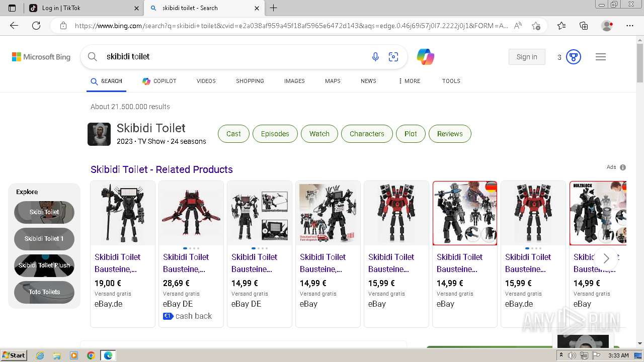This screenshot has width=644, height=362.
Task: Open Bing hamburger settings menu
Action: pyautogui.click(x=601, y=57)
